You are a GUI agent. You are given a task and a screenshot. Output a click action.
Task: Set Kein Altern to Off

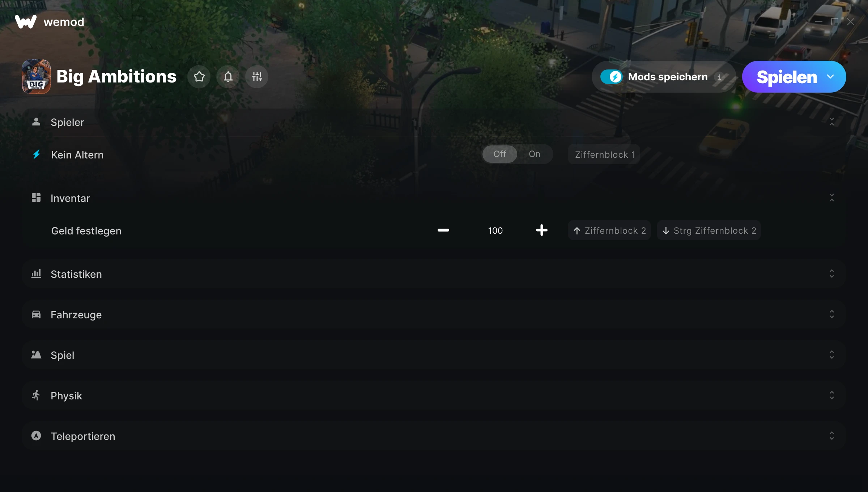coord(499,154)
